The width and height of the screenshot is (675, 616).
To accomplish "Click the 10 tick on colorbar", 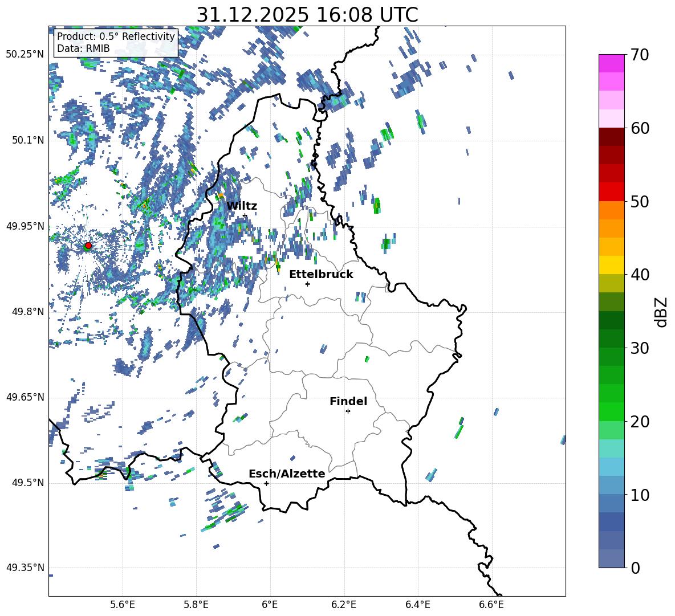I will [x=640, y=495].
